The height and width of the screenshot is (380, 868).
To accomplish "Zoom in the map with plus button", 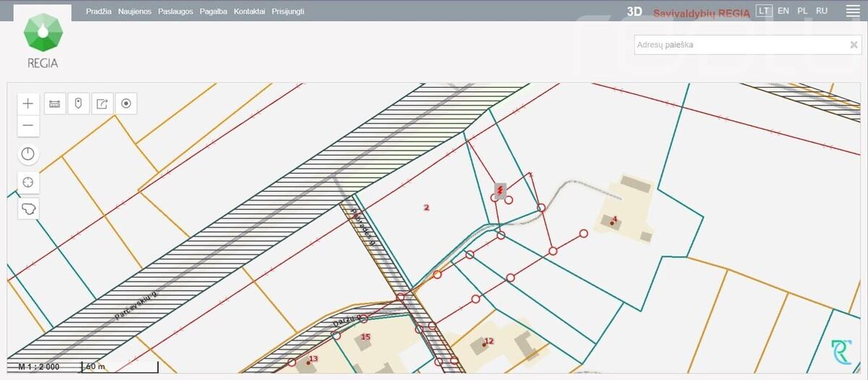I will point(28,104).
